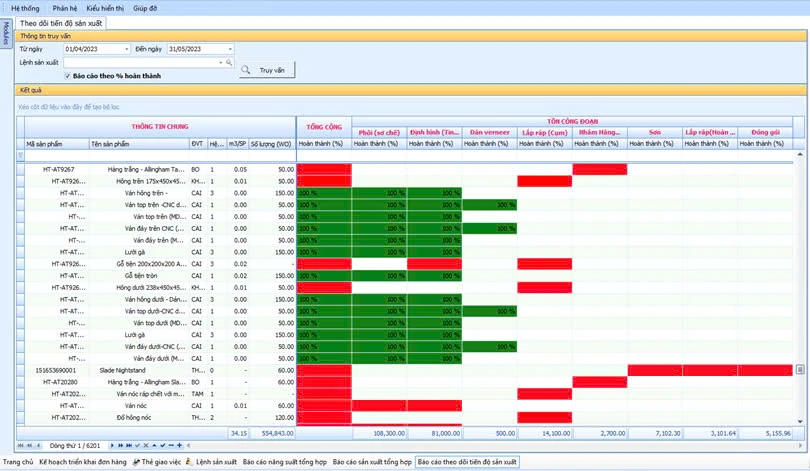Click the X cancel-edit navigator icon
This screenshot has width=810, height=471.
146,445
